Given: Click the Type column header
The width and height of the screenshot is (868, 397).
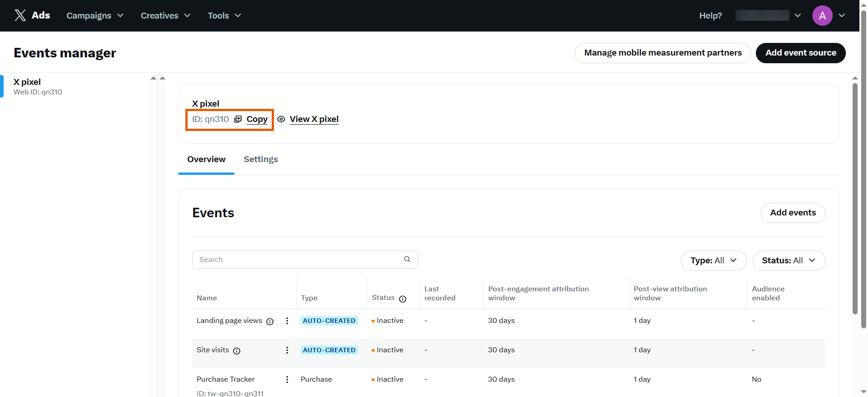Looking at the screenshot, I should point(309,298).
